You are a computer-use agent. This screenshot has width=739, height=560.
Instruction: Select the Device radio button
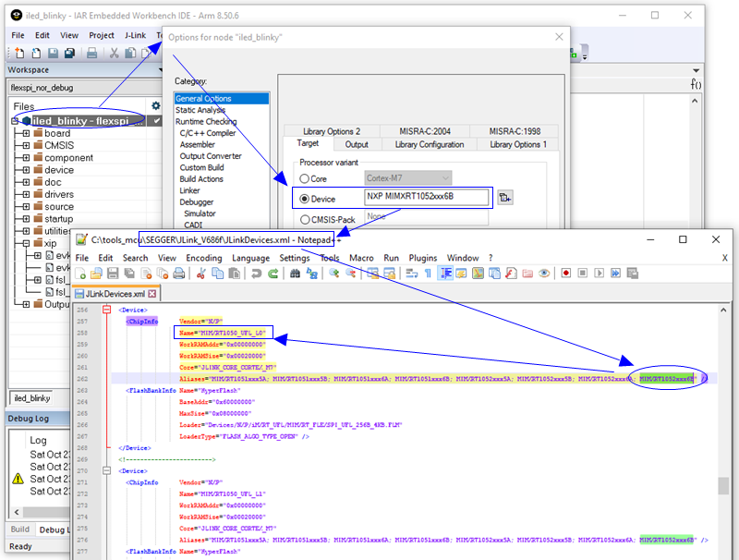305,198
